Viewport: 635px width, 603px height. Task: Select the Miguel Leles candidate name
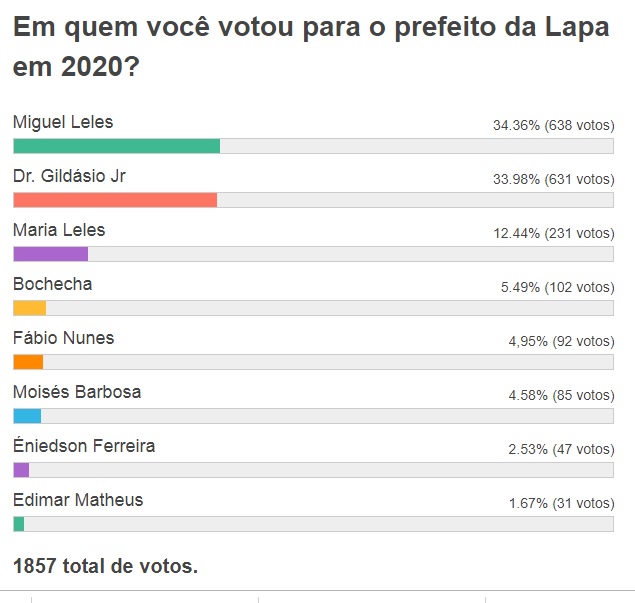(x=63, y=123)
